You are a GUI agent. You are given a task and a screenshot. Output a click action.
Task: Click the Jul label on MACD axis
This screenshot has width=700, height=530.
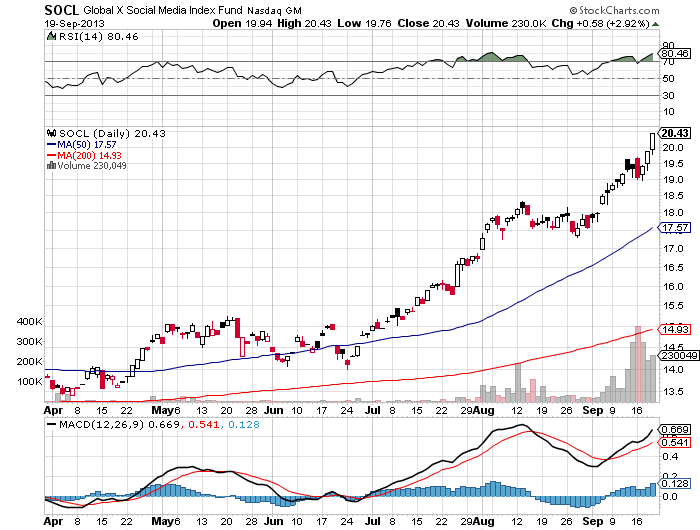point(372,522)
